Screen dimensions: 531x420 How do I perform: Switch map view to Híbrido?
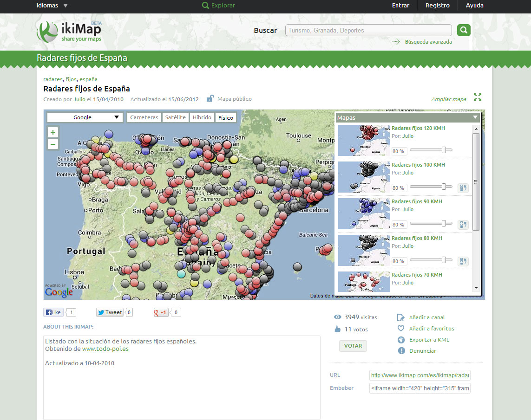[202, 117]
